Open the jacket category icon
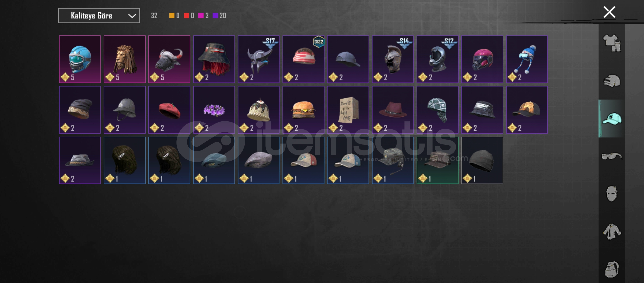Image resolution: width=644 pixels, height=283 pixels. click(x=612, y=232)
